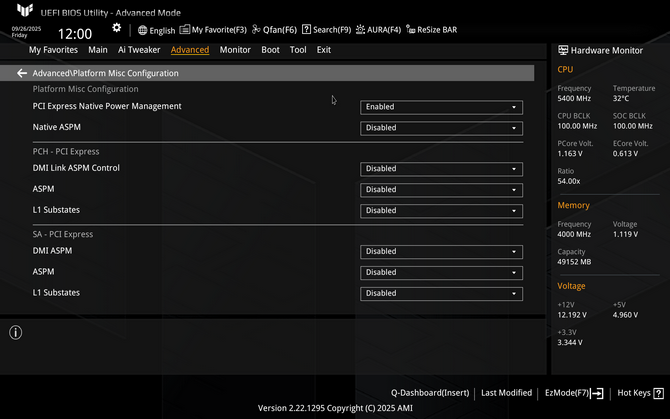The width and height of the screenshot is (670, 419).
Task: Open the SA DMI ASPM dropdown
Action: coord(441,252)
